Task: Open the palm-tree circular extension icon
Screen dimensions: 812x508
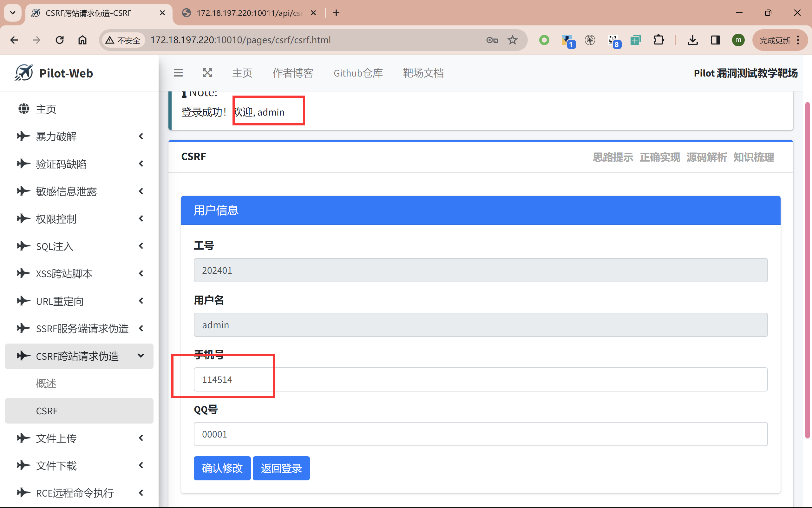Action: (x=590, y=40)
